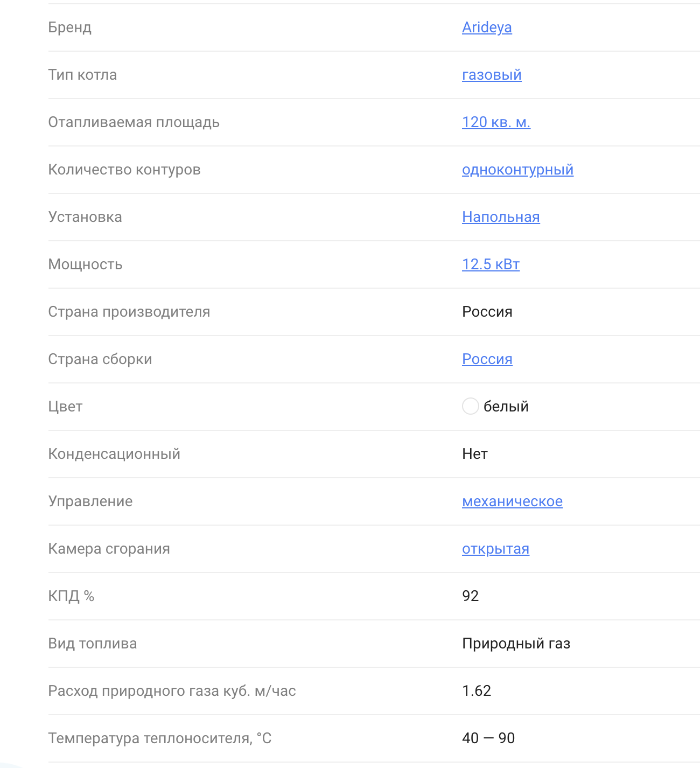Click Россия text in Страна производителя row
Viewport: 700px width, 768px height.
[x=487, y=312]
